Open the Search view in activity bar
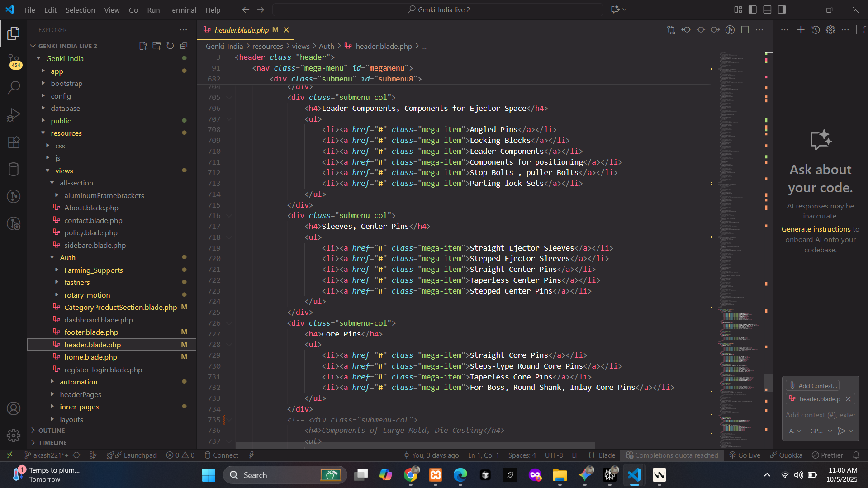The height and width of the screenshot is (488, 868). [14, 87]
